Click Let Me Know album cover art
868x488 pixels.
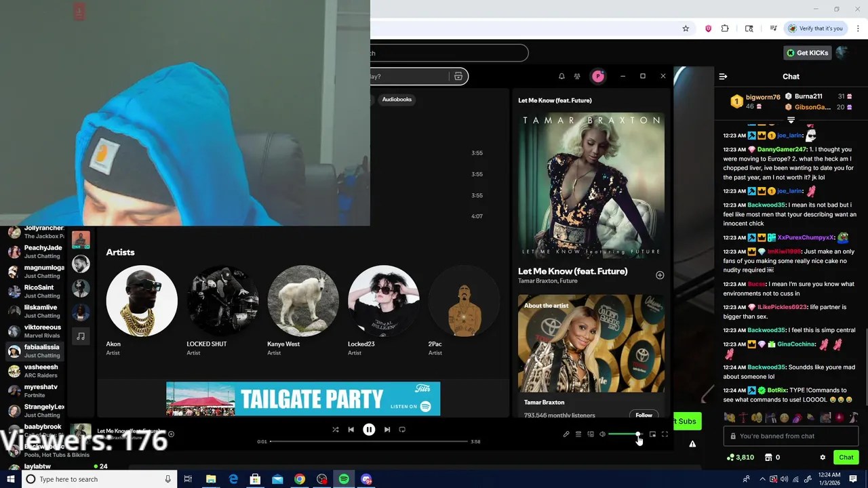[x=591, y=185]
